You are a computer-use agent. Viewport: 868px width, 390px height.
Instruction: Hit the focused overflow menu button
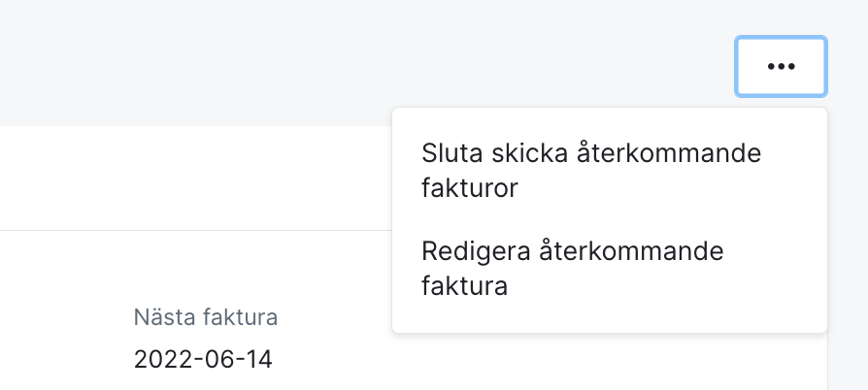pyautogui.click(x=781, y=67)
